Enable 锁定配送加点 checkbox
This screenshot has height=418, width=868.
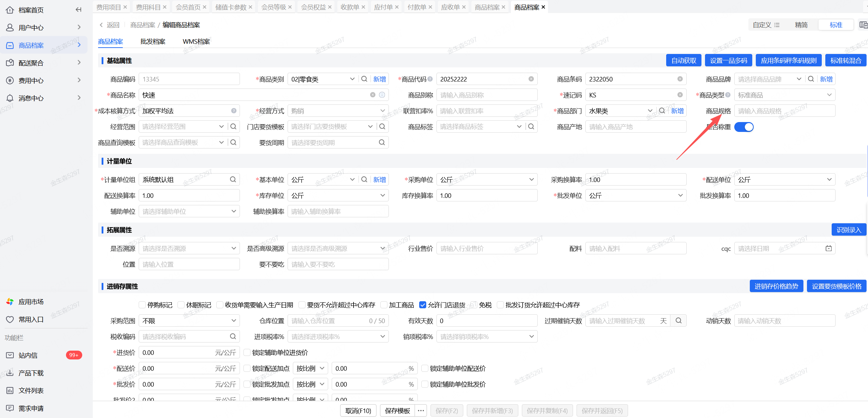pos(247,368)
